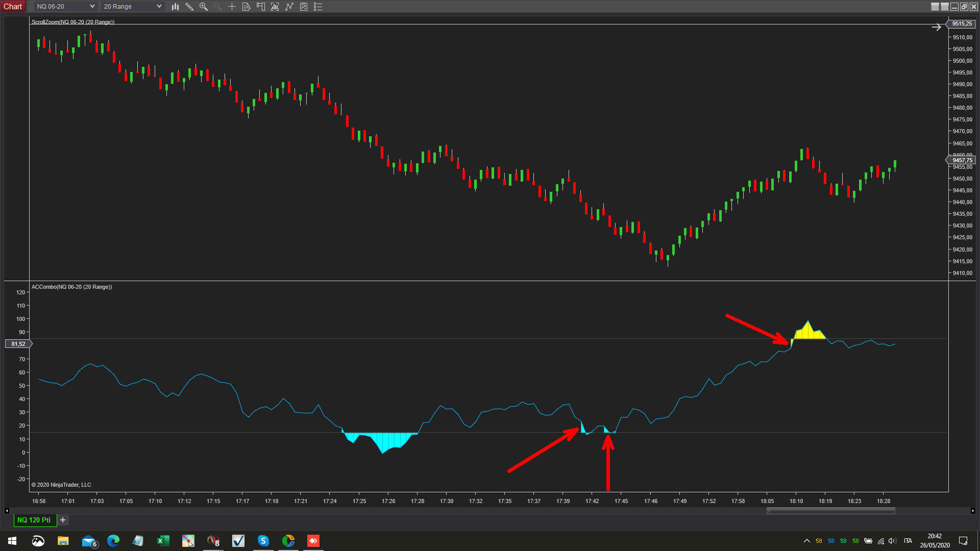
Task: Open the Chart Trader panel icon
Action: 260,7
